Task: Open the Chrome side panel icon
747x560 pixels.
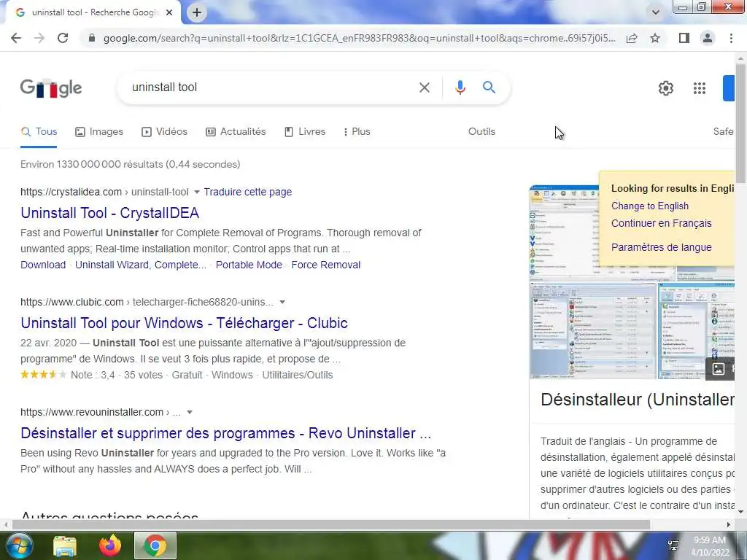Action: click(x=684, y=38)
